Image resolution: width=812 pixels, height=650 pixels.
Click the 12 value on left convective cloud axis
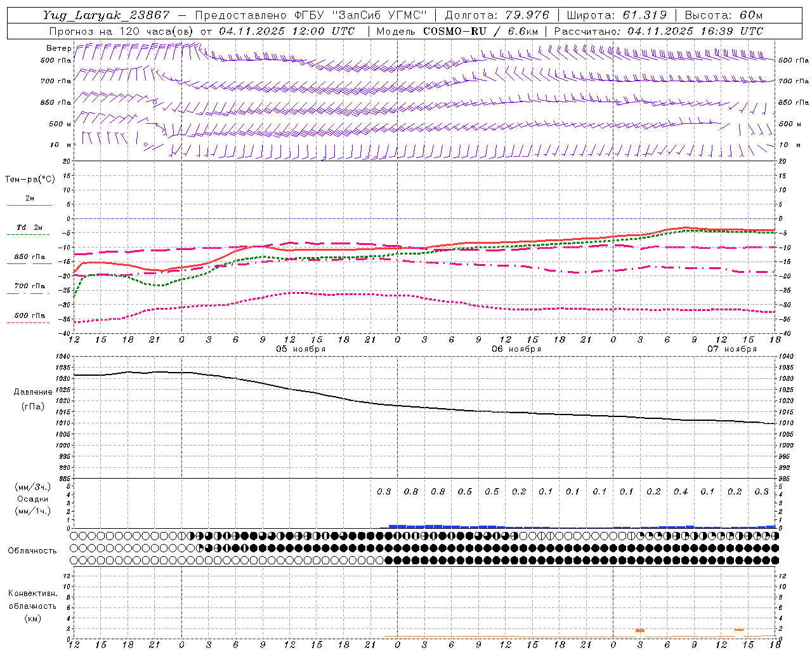(67, 576)
